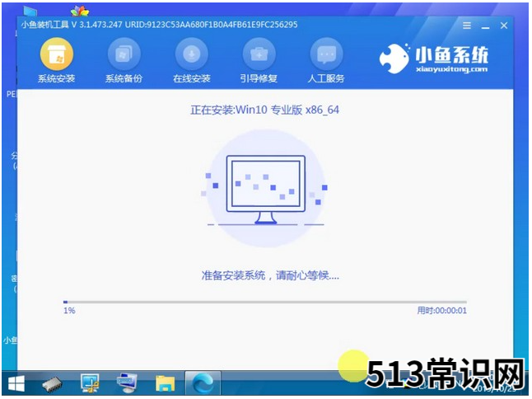
Task: Click the installation progress bar
Action: coord(265,302)
